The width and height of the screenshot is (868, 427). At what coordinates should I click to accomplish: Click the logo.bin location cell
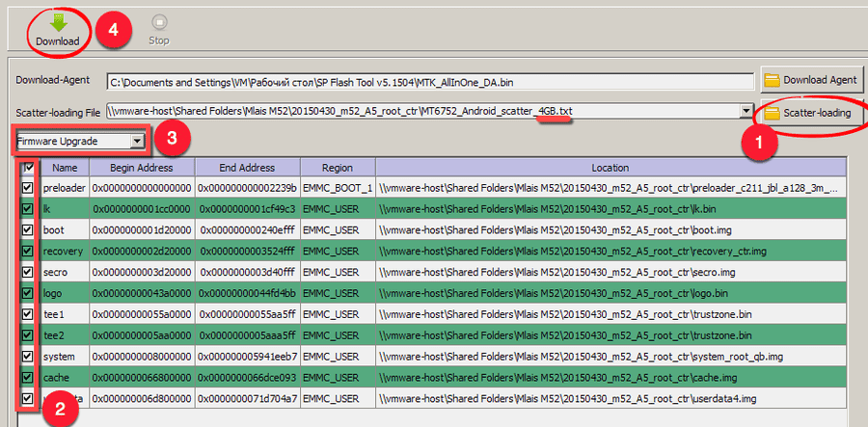pos(610,293)
